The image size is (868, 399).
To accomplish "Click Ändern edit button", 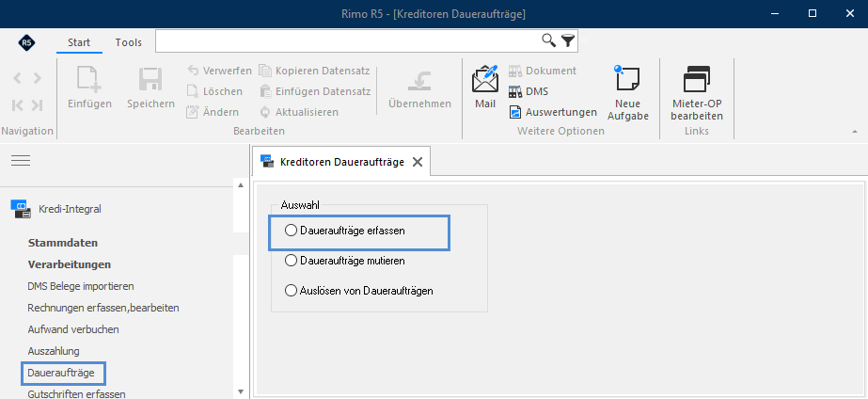I will 213,112.
